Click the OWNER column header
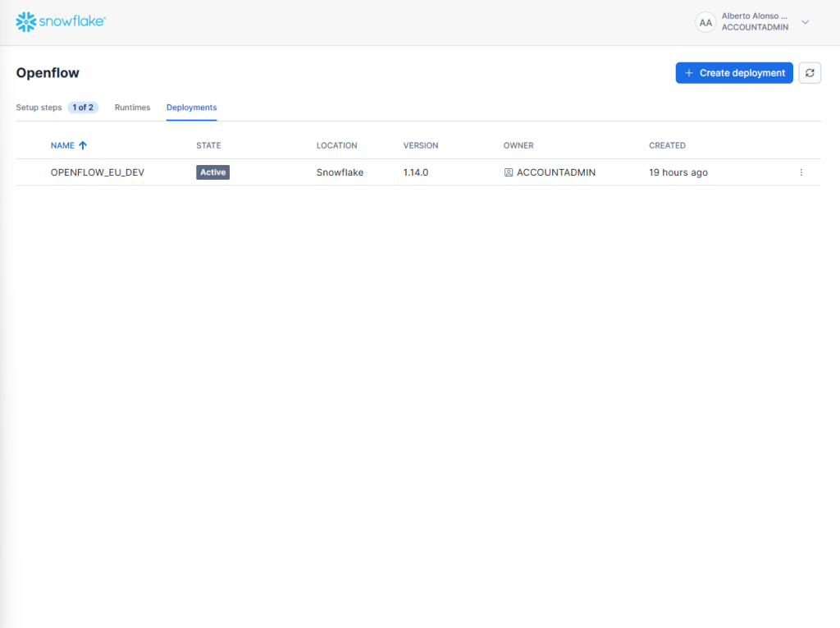The height and width of the screenshot is (628, 840). click(518, 145)
